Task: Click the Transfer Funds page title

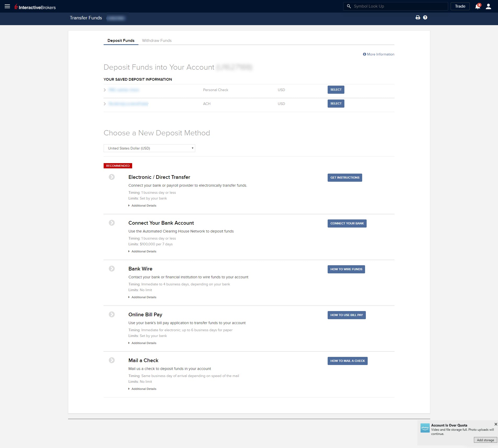Action: pos(86,18)
